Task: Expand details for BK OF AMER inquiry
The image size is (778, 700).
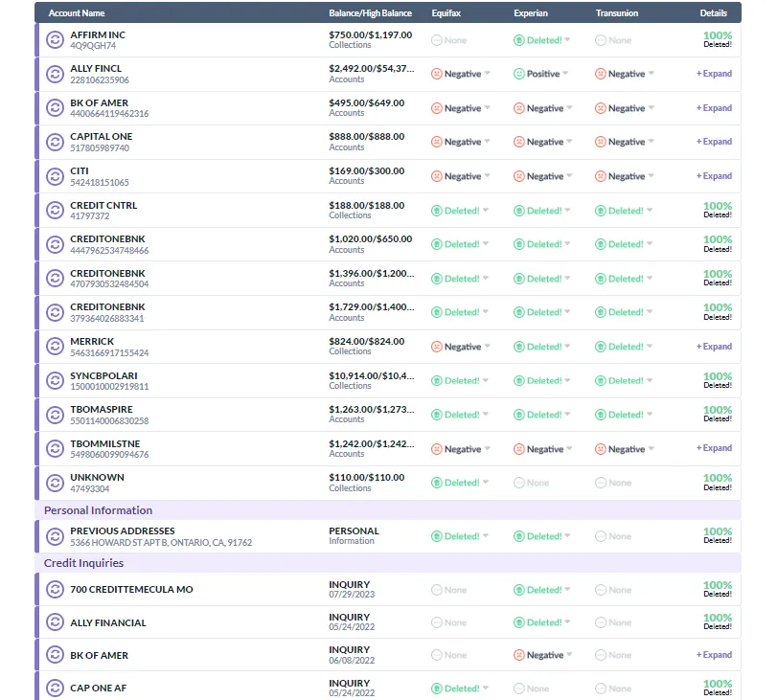Action: tap(714, 655)
